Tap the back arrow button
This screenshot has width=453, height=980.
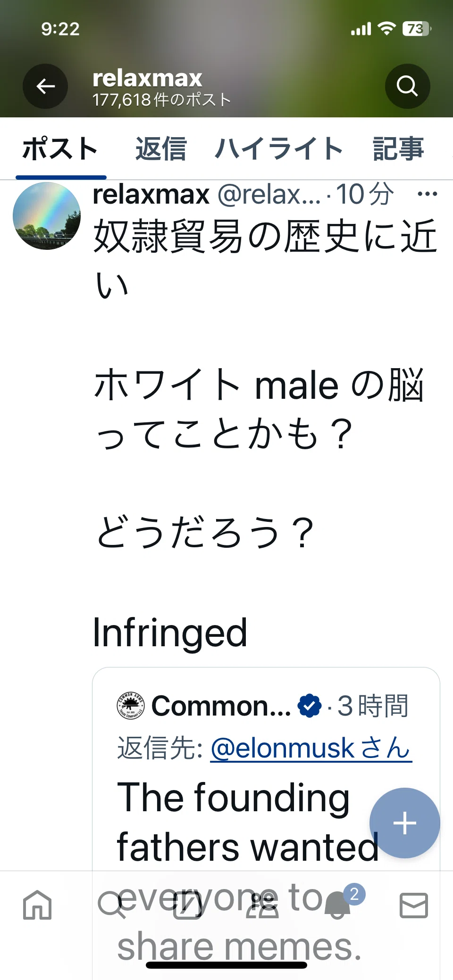pos(45,86)
